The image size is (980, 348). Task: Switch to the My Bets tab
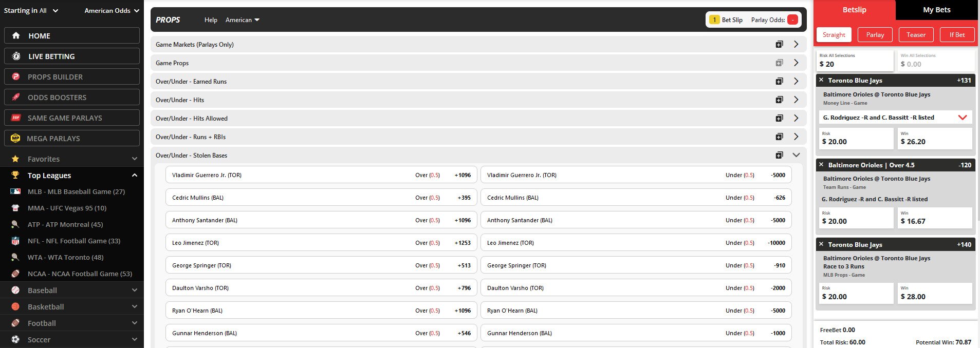(936, 10)
